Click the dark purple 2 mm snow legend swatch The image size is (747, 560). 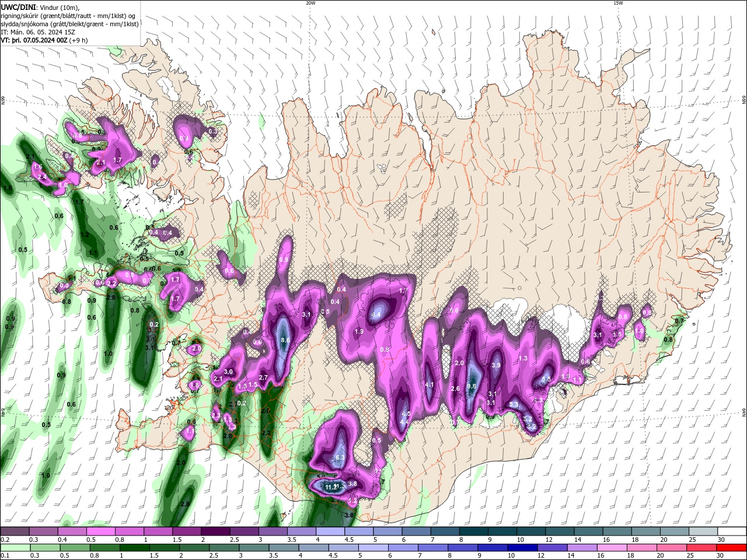[215, 531]
